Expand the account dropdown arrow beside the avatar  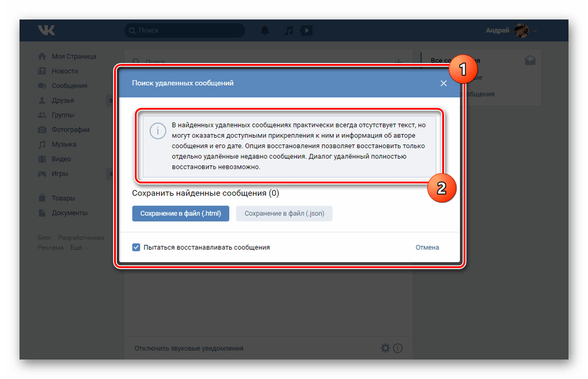click(535, 30)
